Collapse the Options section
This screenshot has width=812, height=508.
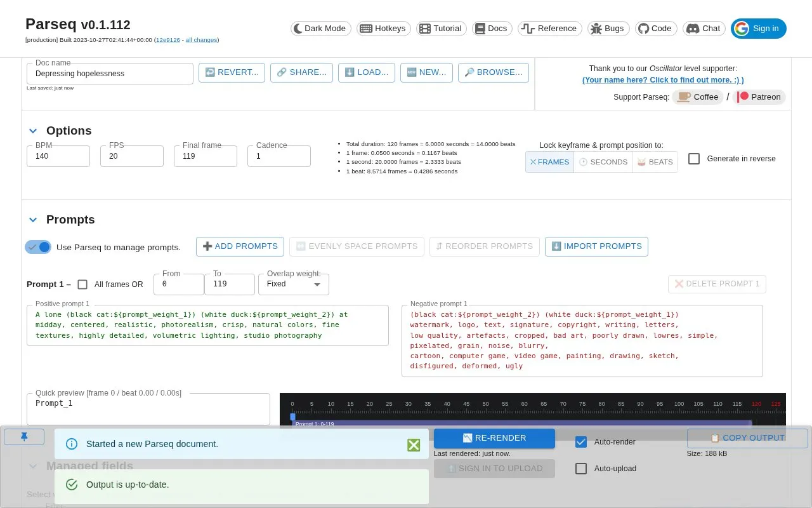(x=33, y=131)
